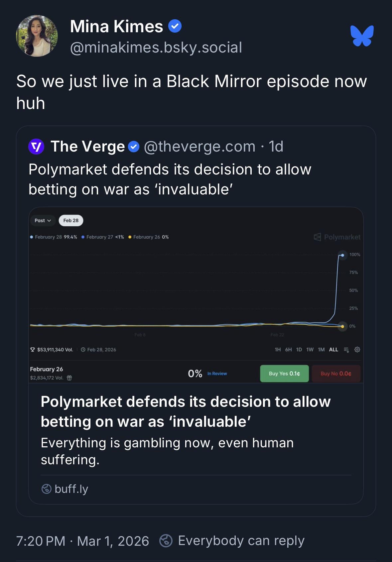The image size is (392, 562).
Task: Open the Past dropdown on chart
Action: [x=43, y=220]
